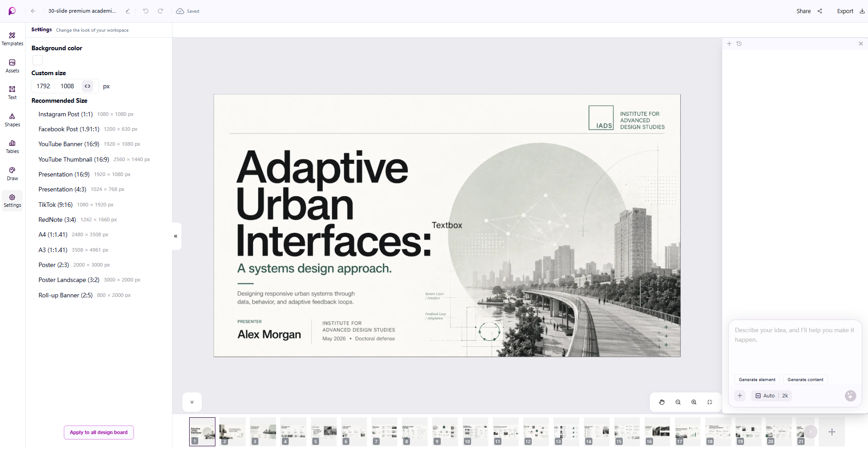Add a new slide with plus button
The image size is (868, 449).
tap(832, 432)
